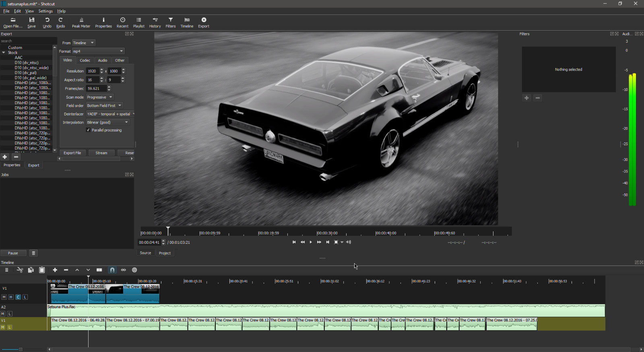Viewport: 644px width, 352px height.
Task: Uncheck Parallel processing checkbox
Action: coord(89,130)
